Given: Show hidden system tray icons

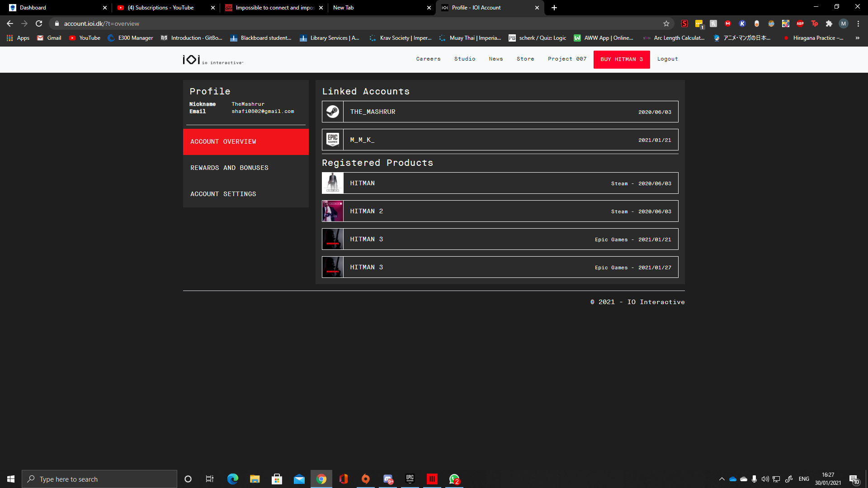Looking at the screenshot, I should (722, 479).
